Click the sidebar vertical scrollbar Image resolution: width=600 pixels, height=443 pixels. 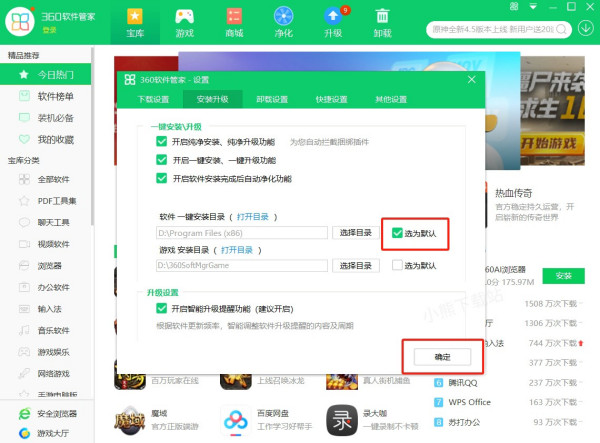tap(92, 137)
